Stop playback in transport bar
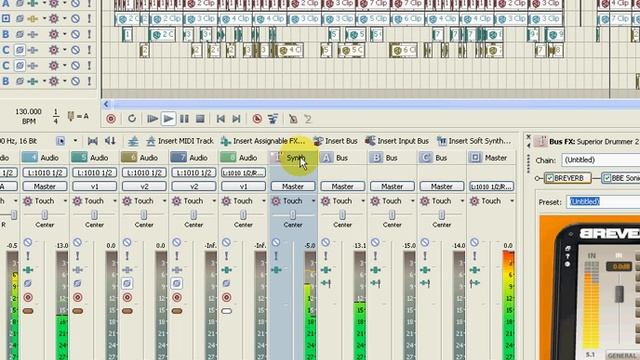 pos(200,119)
